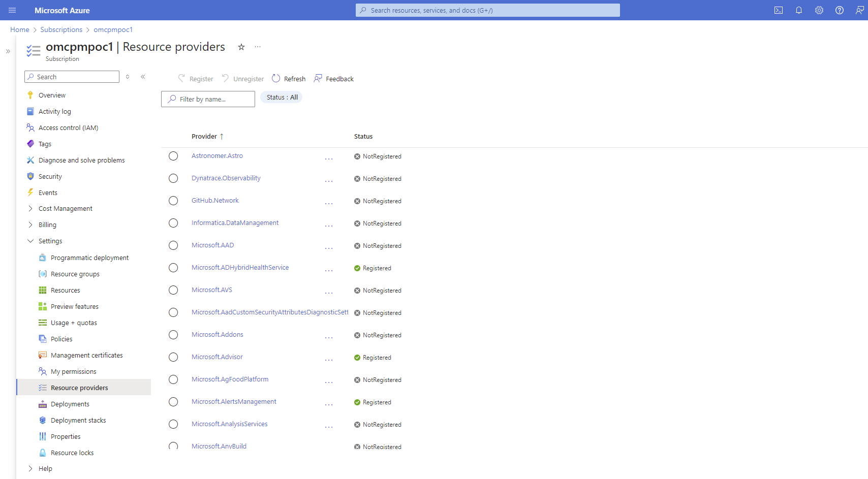Open Access control (IAM)

point(68,127)
